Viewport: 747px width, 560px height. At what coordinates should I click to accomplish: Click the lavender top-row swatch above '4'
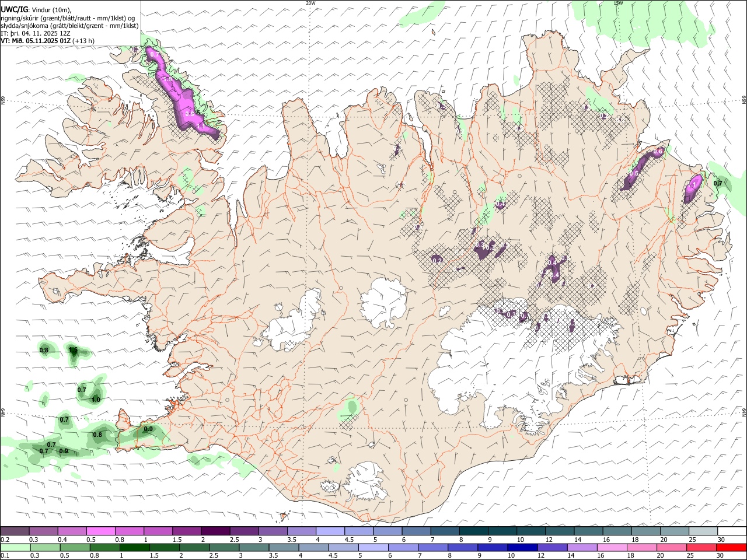pos(330,531)
